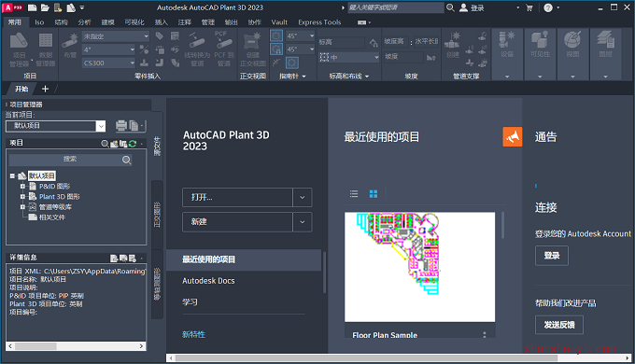Toggle the top compass snap button
This screenshot has width=635, height=364.
pyautogui.click(x=276, y=35)
